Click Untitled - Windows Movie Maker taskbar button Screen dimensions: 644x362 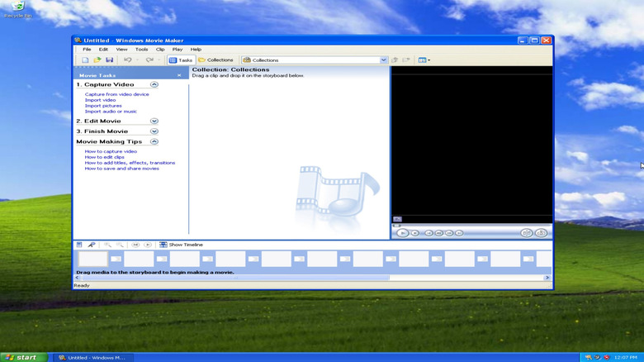pyautogui.click(x=92, y=358)
